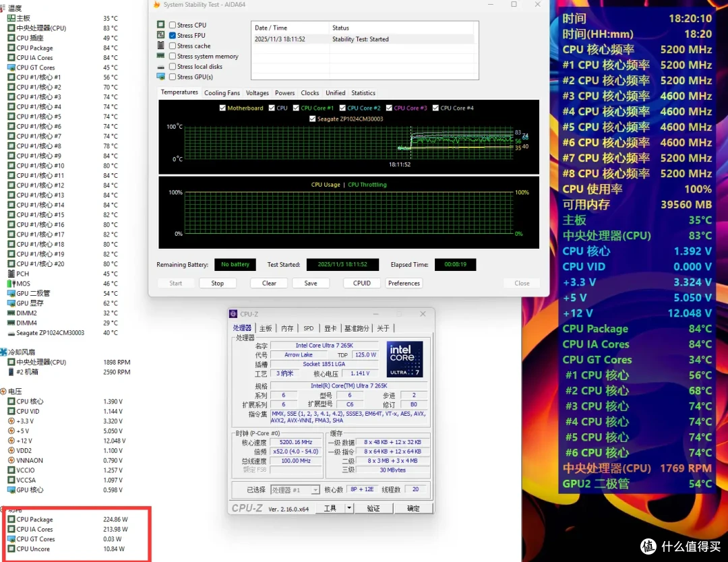Click the Intel Core Ultra 7 265K name field
Screen dimensions: 728x562
324,345
